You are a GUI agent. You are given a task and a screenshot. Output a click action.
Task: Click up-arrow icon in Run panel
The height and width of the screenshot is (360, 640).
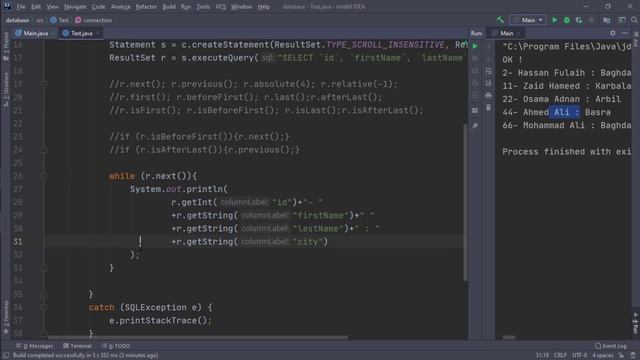489,47
